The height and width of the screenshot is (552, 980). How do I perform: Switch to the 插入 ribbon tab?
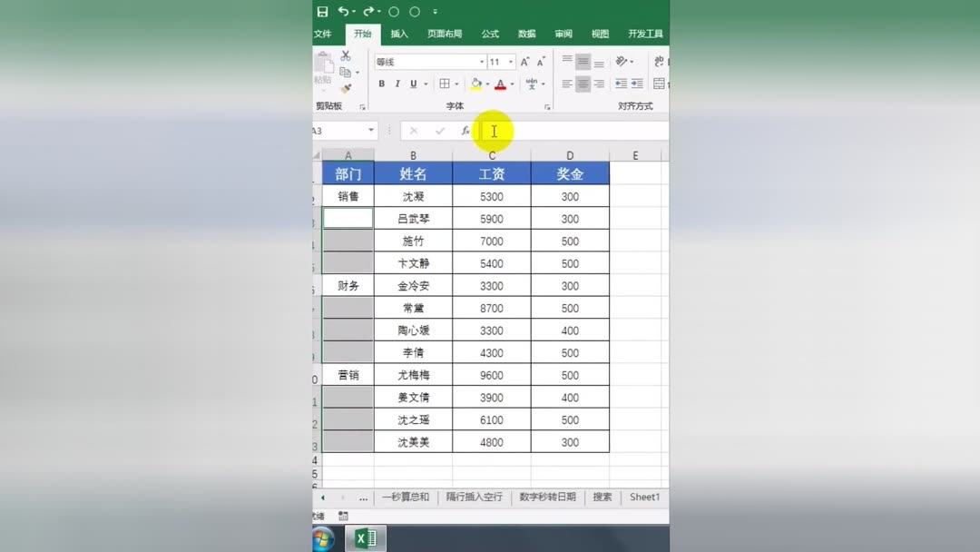click(x=399, y=34)
